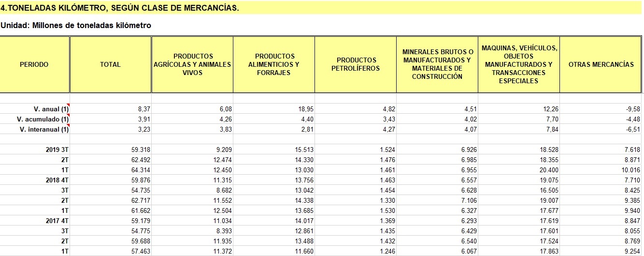644x256 pixels.
Task: Click the PERIODO column header
Action: [34, 64]
